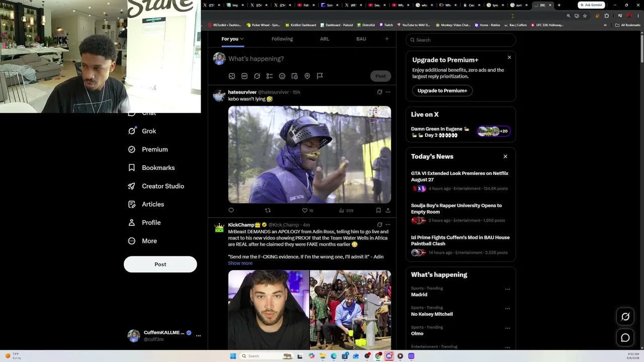Viewport: 644px width, 362px height.
Task: Dismiss the Upgrade to Premium+ card
Action: click(x=509, y=57)
